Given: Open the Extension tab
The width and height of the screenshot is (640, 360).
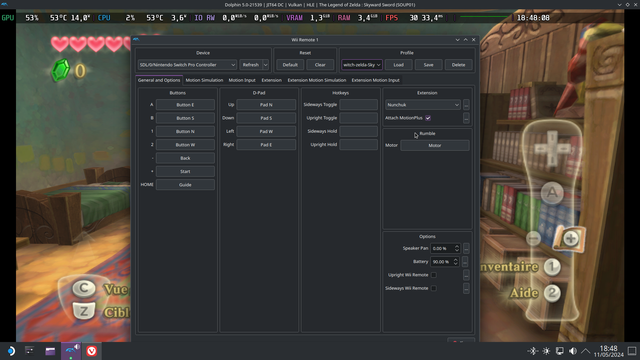Looking at the screenshot, I should tap(271, 80).
